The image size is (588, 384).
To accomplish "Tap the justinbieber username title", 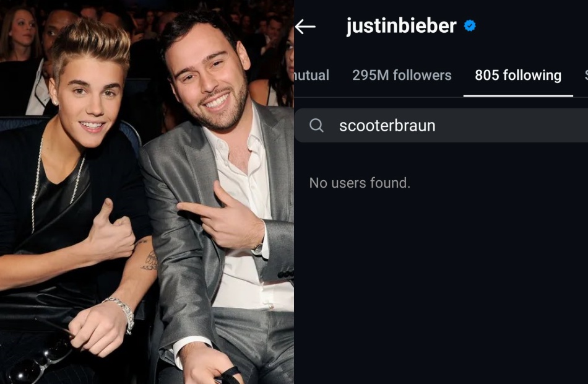I will click(x=401, y=26).
